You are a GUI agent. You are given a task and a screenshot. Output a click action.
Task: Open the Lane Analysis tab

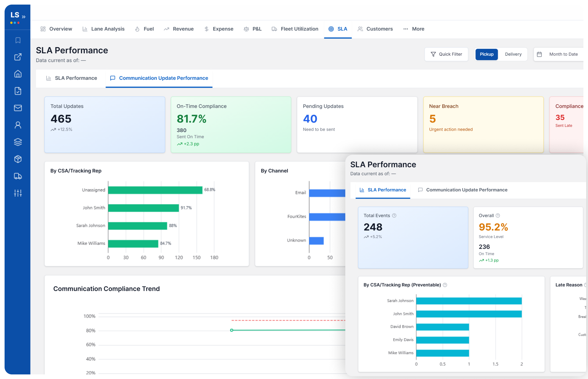tap(103, 29)
